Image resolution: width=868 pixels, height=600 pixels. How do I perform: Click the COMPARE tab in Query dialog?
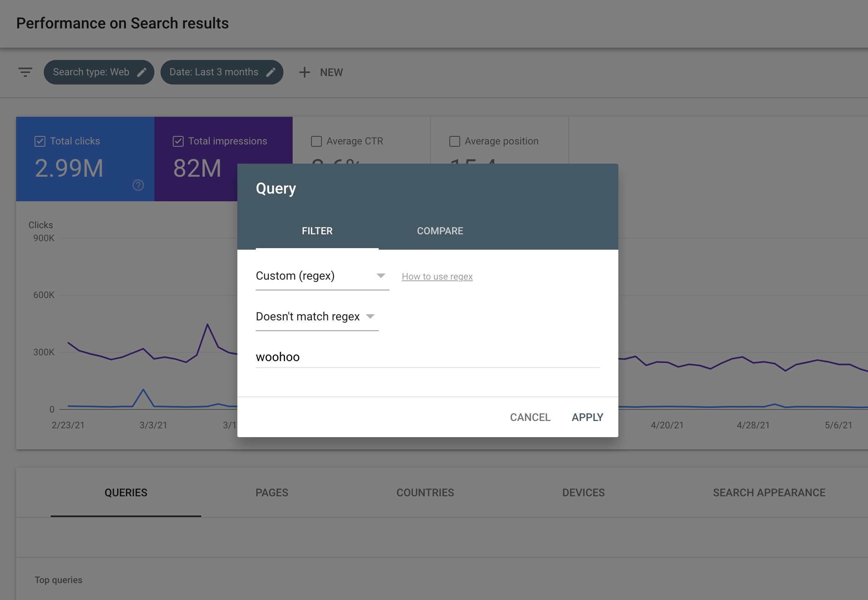(x=440, y=231)
